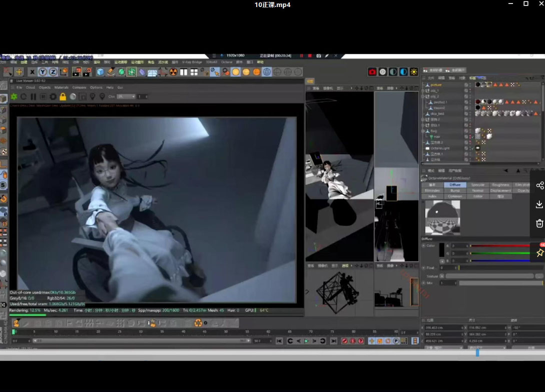Restart render in Live Viewer
Image resolution: width=545 pixels, height=392 pixels.
[24, 96]
